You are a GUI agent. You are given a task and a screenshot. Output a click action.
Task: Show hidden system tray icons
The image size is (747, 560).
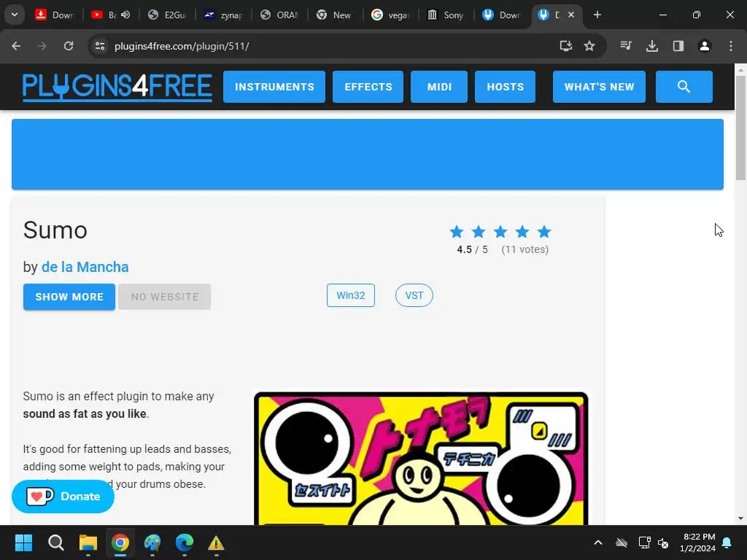click(x=598, y=542)
